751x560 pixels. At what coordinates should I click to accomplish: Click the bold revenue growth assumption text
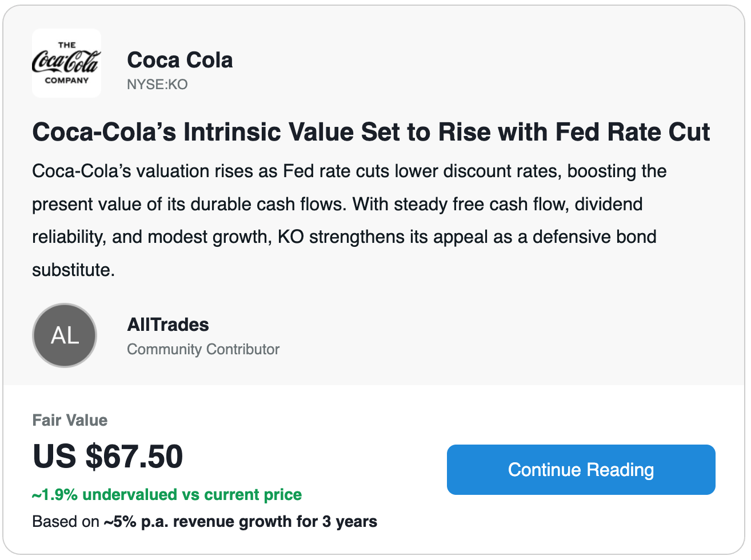coord(240,522)
